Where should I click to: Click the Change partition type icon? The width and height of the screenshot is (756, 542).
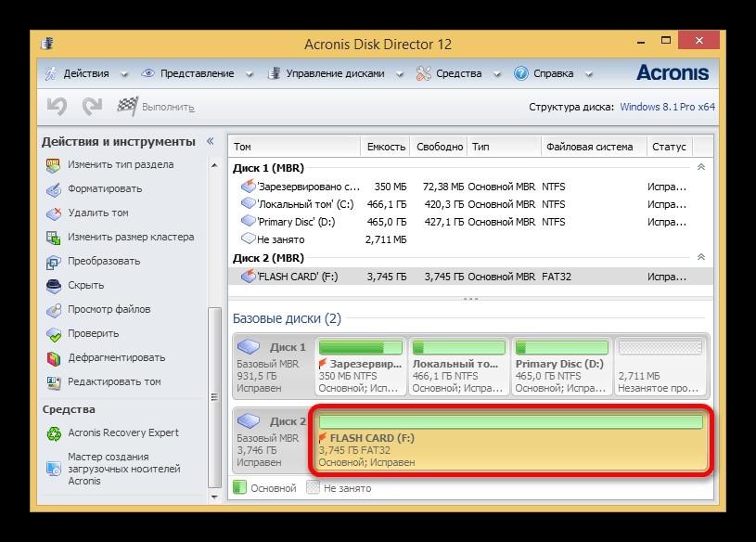[x=53, y=165]
